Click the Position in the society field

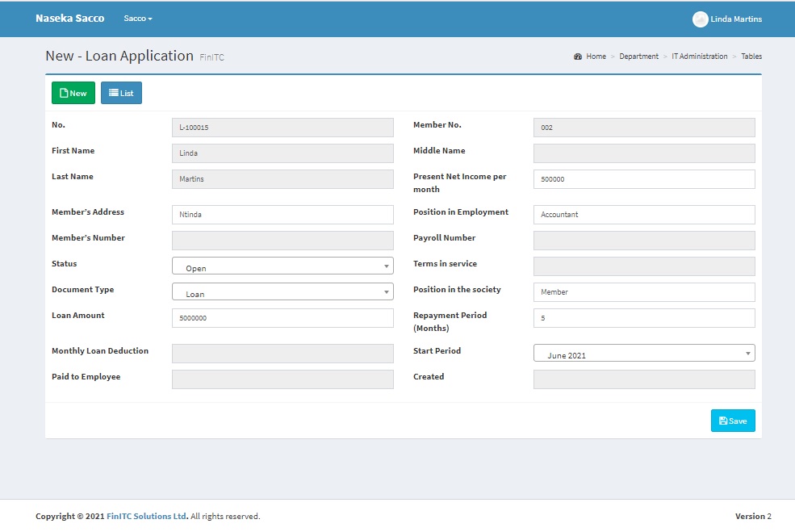pyautogui.click(x=644, y=292)
